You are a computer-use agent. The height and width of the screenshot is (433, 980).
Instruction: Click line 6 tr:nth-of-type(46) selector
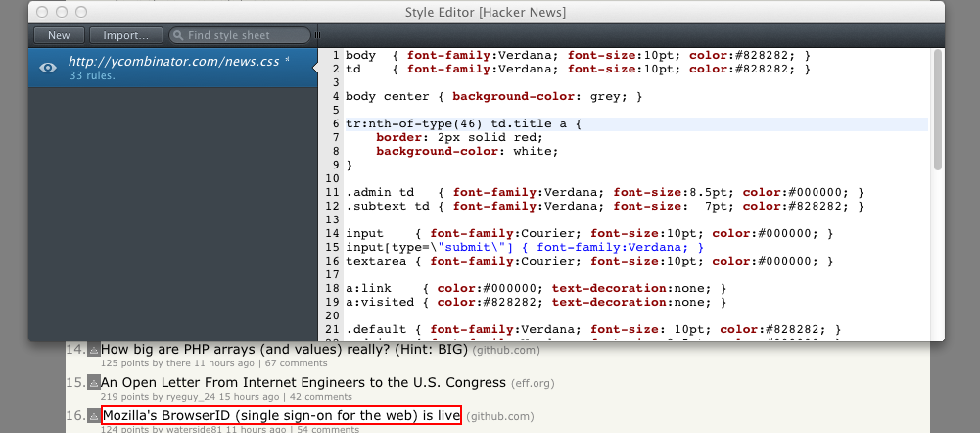click(x=463, y=123)
